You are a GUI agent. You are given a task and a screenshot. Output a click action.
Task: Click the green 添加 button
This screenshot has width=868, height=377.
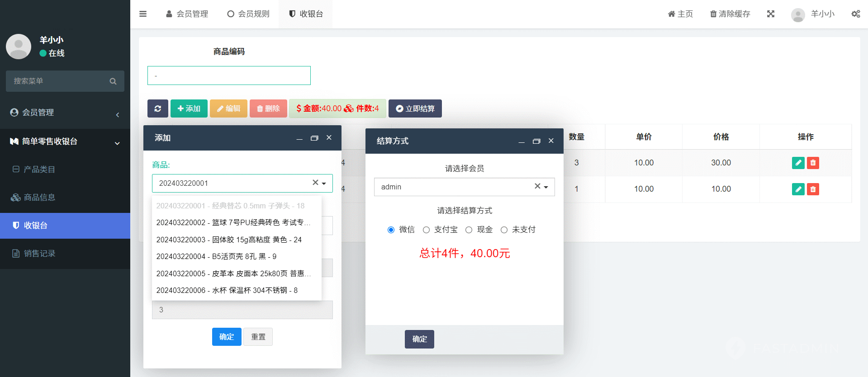click(x=189, y=108)
